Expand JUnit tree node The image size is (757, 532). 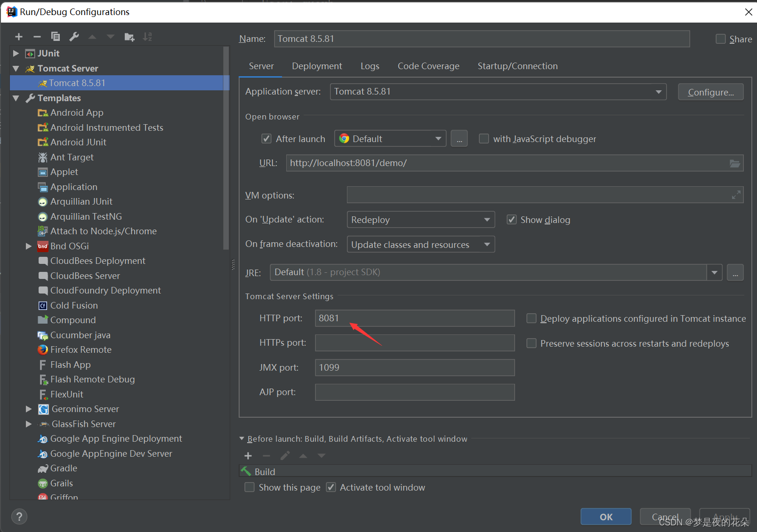pos(16,54)
